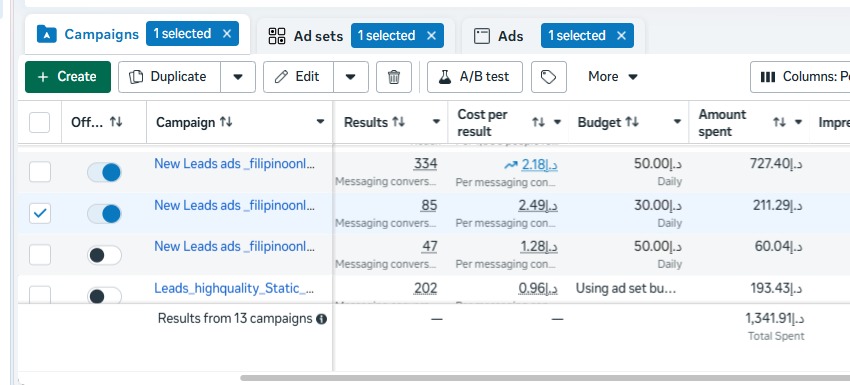This screenshot has width=850, height=385.
Task: Open the Leads_highquality_Static campaign link
Action: click(234, 288)
